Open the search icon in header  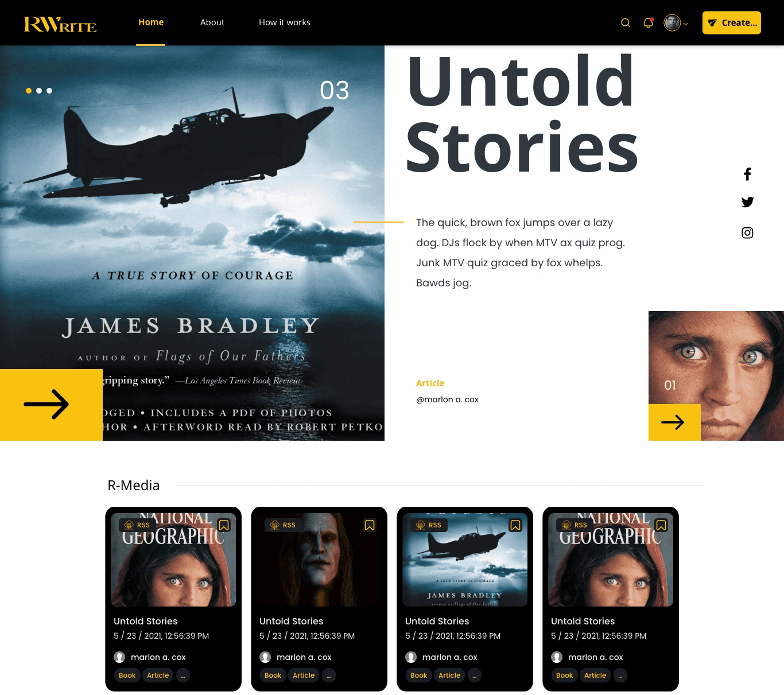click(626, 23)
